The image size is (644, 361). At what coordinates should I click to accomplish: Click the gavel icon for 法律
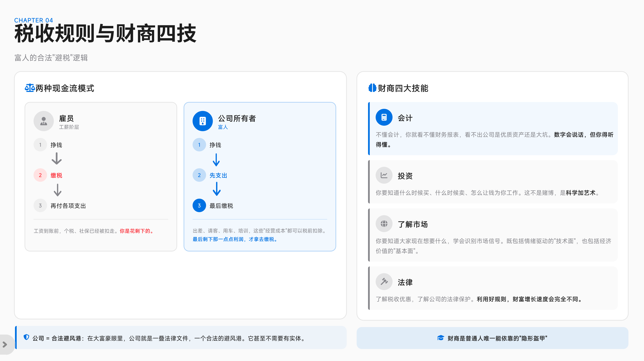point(384,282)
